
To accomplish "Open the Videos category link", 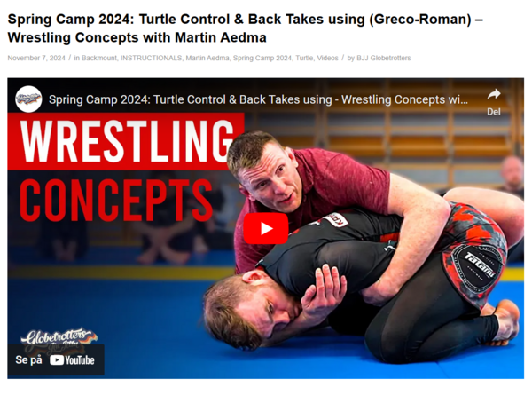I will pyautogui.click(x=328, y=58).
